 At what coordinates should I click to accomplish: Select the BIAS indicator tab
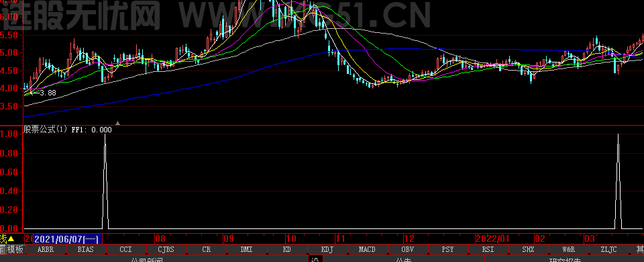(x=85, y=249)
